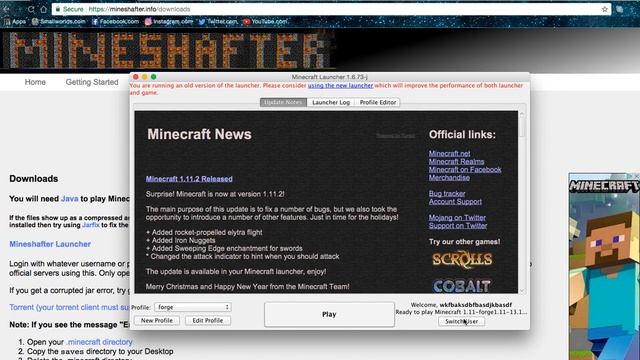Open Support on Twitter link
640x360 pixels.
[x=458, y=226]
